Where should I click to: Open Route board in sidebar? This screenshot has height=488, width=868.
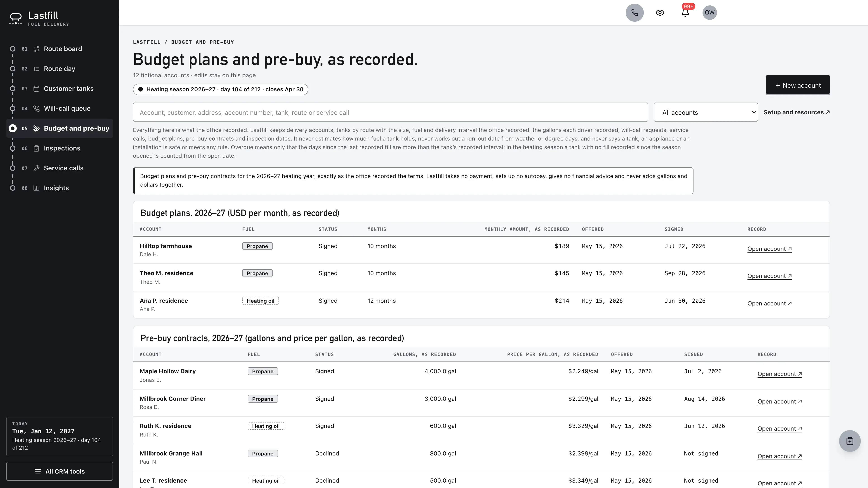point(60,49)
